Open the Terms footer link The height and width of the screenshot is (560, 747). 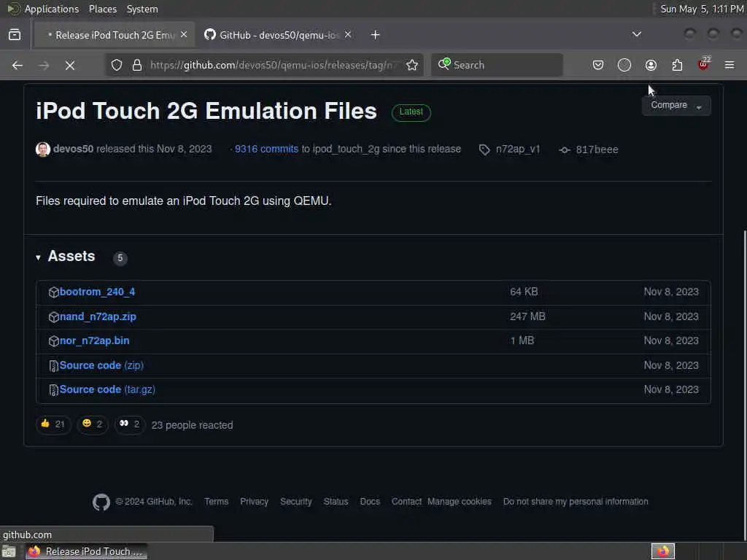click(216, 502)
